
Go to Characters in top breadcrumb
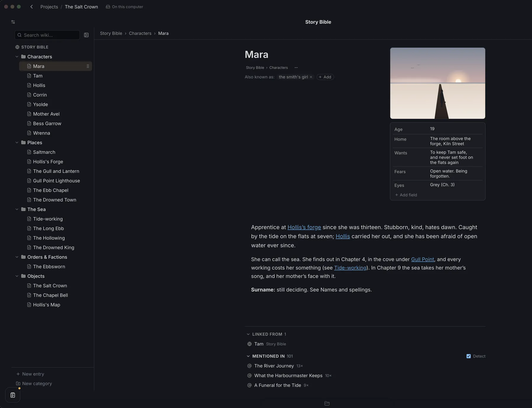(x=140, y=33)
